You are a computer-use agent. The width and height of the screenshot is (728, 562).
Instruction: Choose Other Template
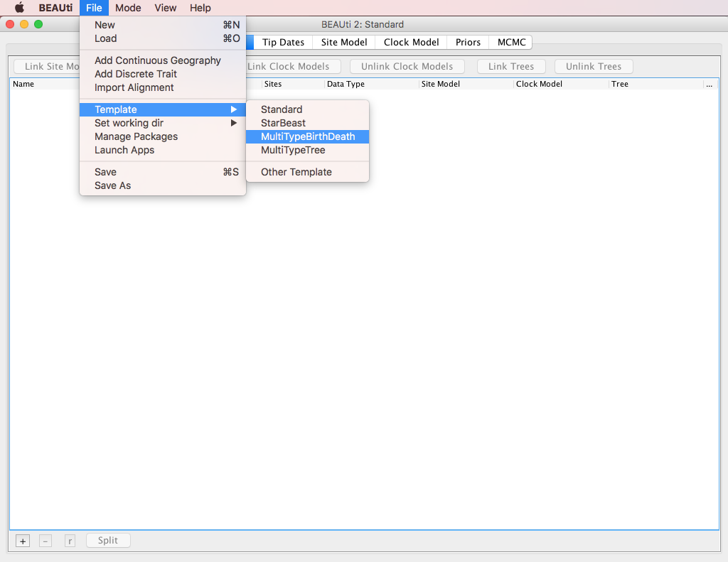click(x=307, y=172)
